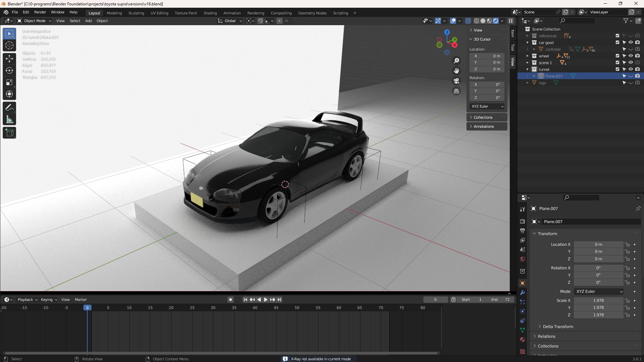Viewport: 644px width, 362px height.
Task: Expand the Annotations sidebar panel
Action: (484, 126)
